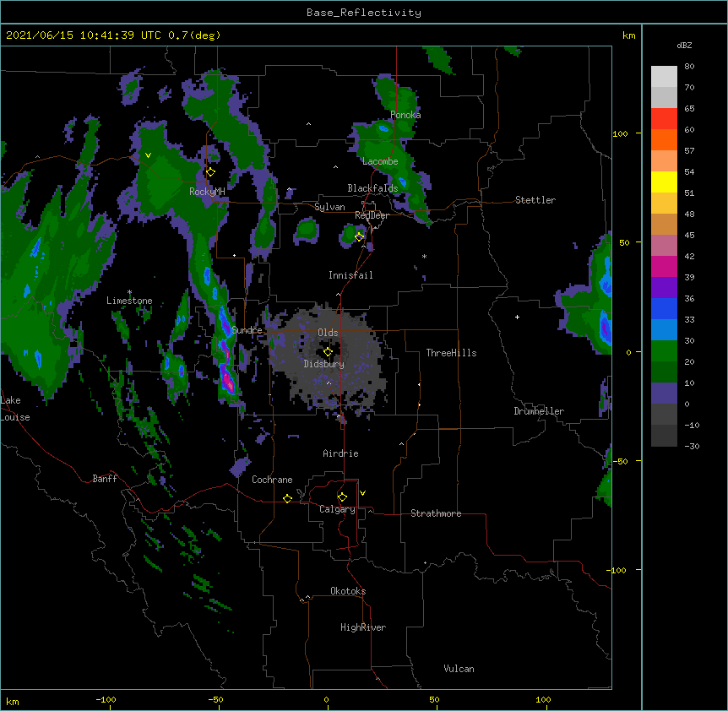Click the Limestone label on the map
This screenshot has height=711, width=728.
pyautogui.click(x=129, y=301)
